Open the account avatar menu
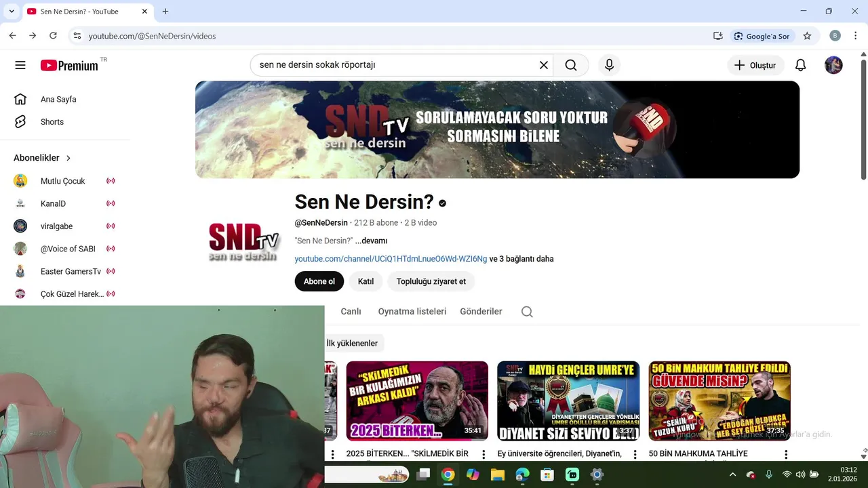This screenshot has height=488, width=868. [x=833, y=65]
